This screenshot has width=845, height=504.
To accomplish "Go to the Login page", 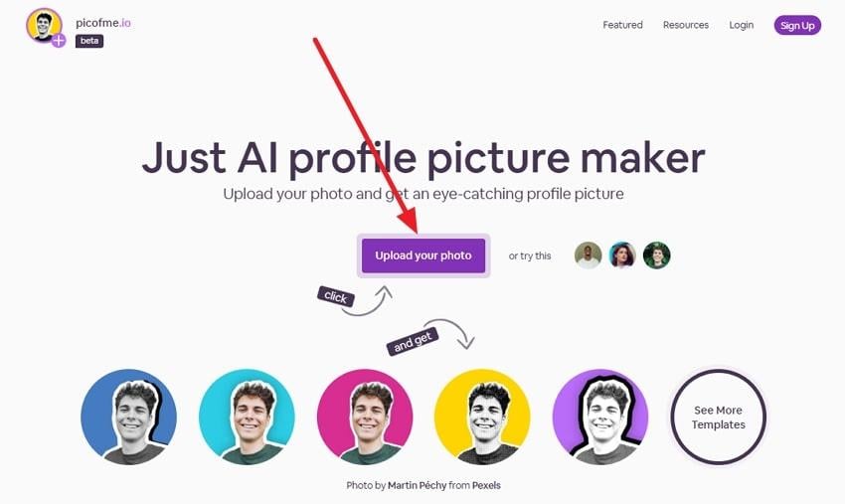I will [741, 25].
